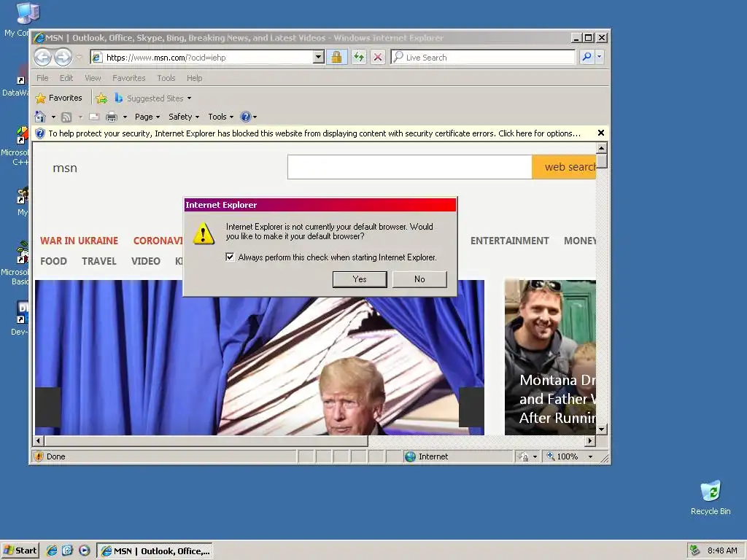Open the Safety dropdown menu
The height and width of the screenshot is (560, 747).
pos(184,117)
